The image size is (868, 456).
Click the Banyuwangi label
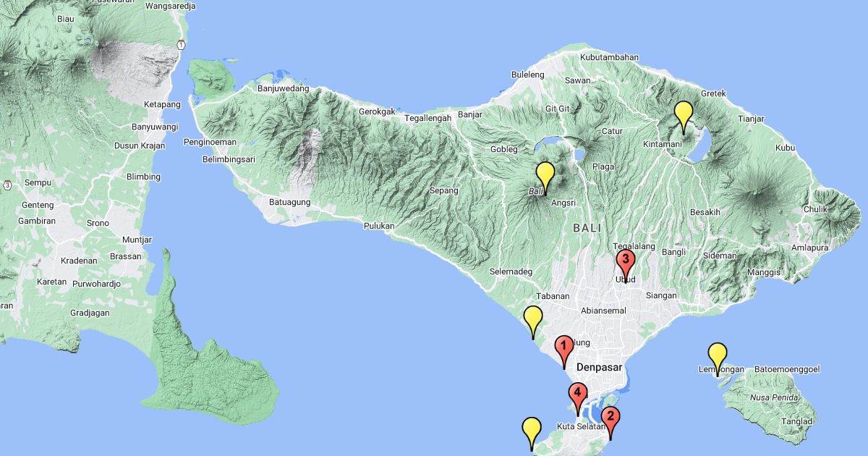[155, 127]
